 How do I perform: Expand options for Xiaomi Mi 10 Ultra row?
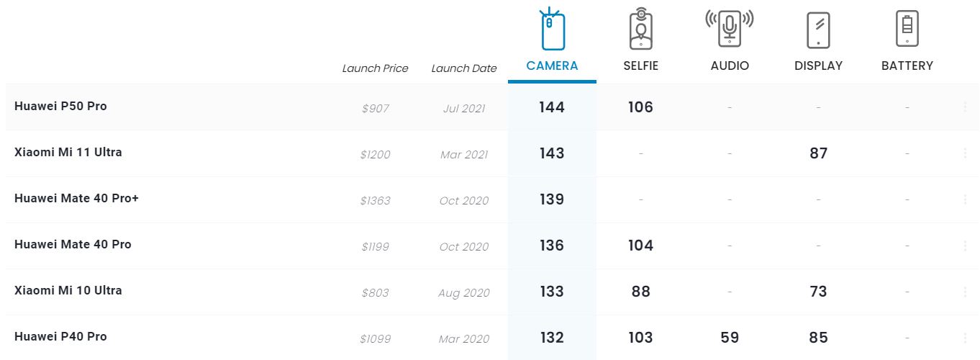coord(965,292)
